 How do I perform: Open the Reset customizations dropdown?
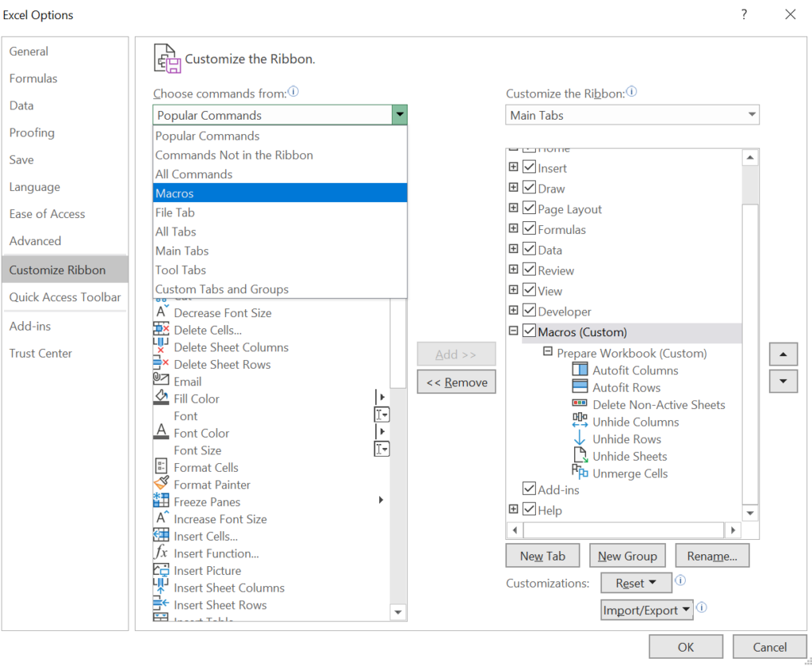[x=636, y=583]
